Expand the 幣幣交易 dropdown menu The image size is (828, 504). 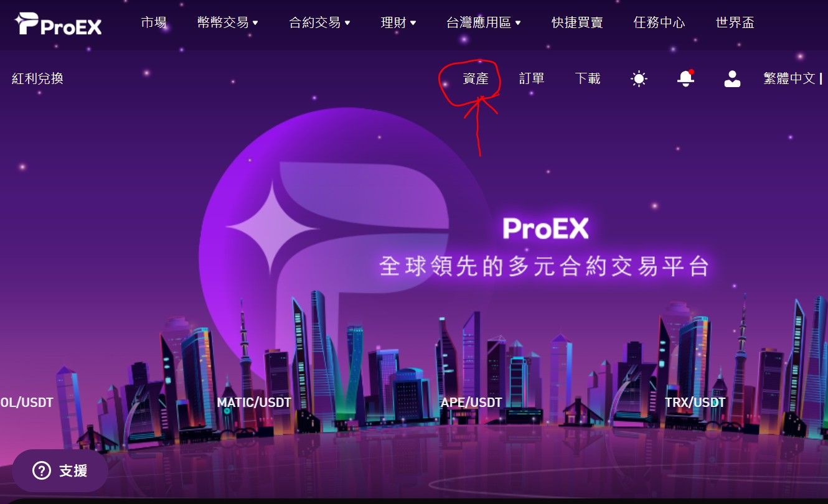(227, 23)
